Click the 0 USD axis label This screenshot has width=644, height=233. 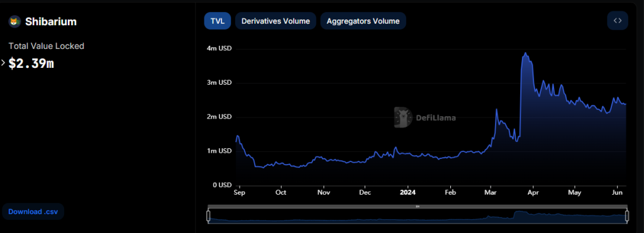click(222, 185)
